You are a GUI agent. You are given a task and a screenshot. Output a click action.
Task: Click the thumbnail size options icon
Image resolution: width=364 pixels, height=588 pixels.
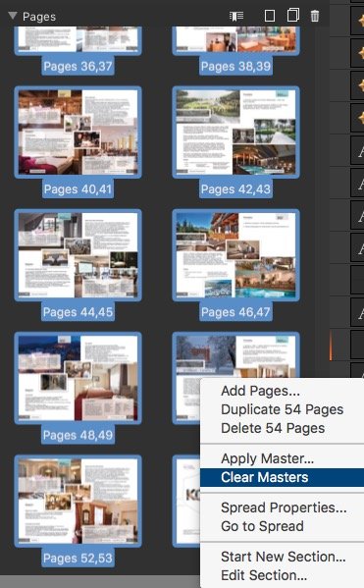point(236,16)
